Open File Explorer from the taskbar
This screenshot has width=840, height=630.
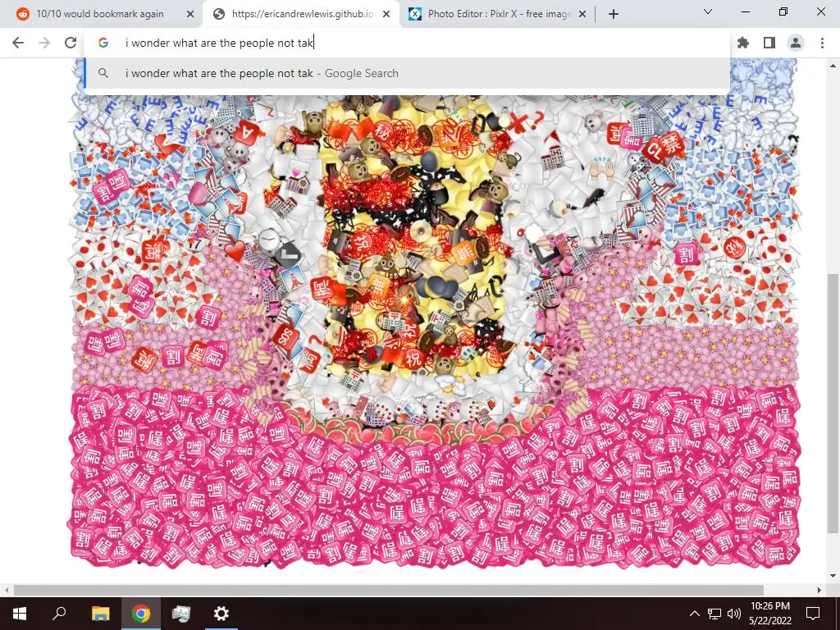click(x=100, y=614)
